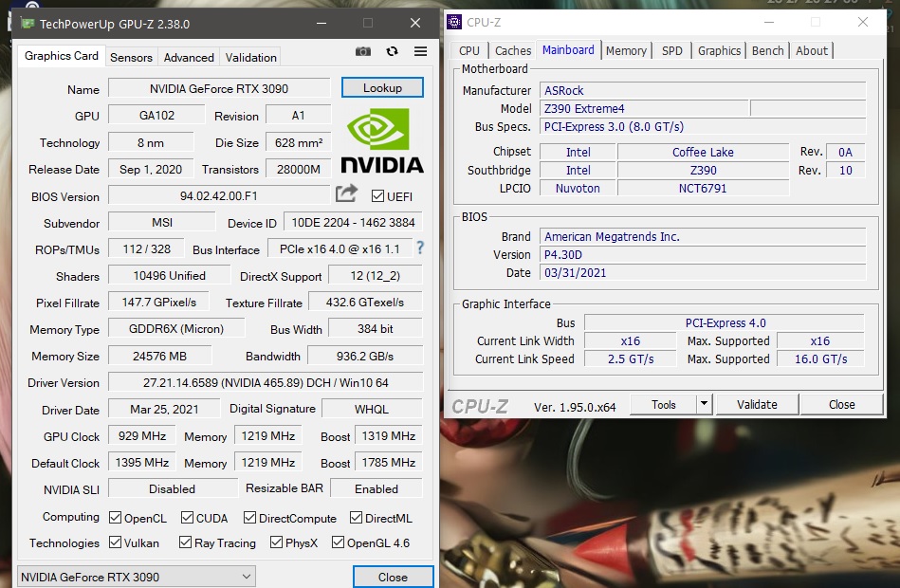Select the Mainboard tab in CPU-Z
Screen dimensions: 900x588
(x=568, y=50)
